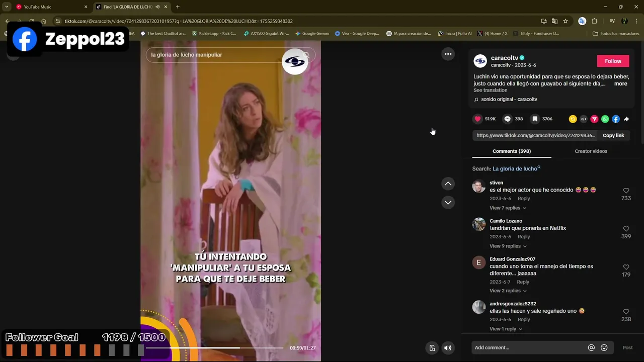The height and width of the screenshot is (362, 644).
Task: Toggle the auto-scroll icon beside the volume button
Action: click(x=432, y=347)
